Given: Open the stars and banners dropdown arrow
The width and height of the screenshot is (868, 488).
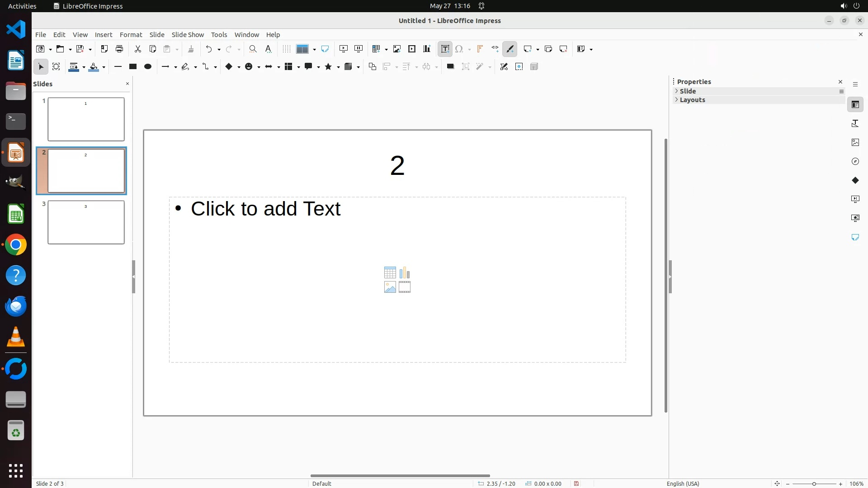Looking at the screenshot, I should [338, 67].
